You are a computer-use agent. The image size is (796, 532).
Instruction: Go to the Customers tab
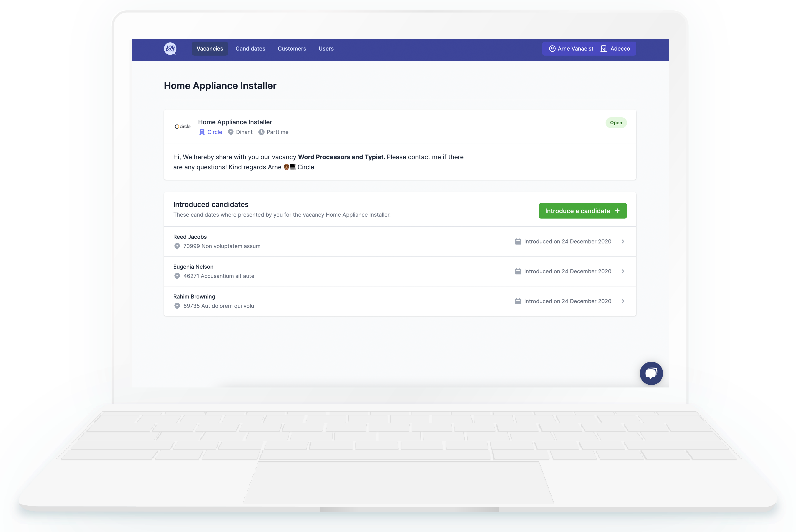coord(292,49)
